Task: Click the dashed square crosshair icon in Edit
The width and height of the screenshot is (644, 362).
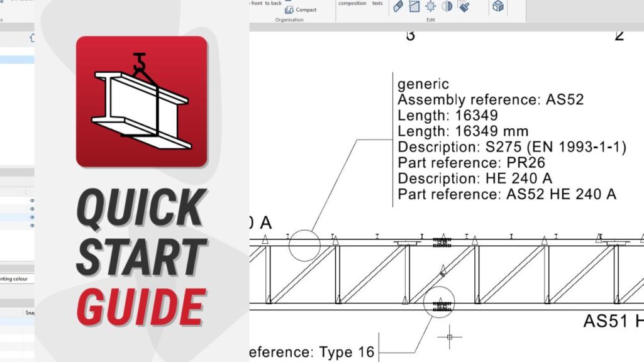Action: coord(431,6)
